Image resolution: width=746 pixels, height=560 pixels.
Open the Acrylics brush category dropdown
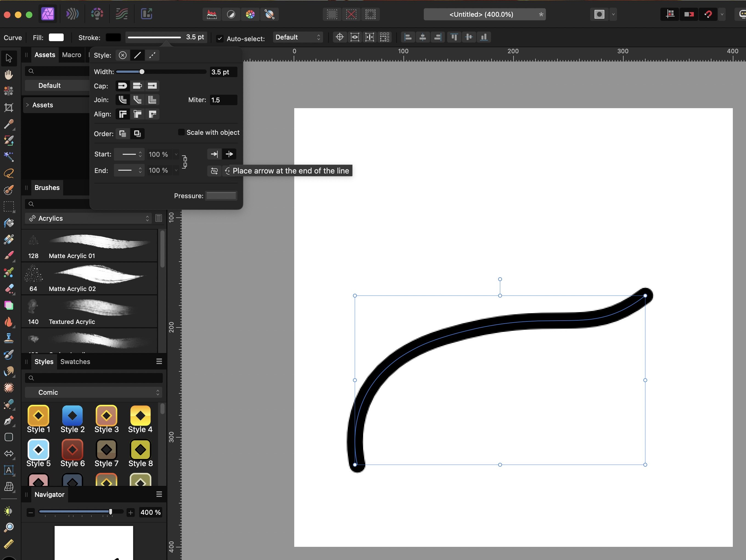click(x=89, y=218)
